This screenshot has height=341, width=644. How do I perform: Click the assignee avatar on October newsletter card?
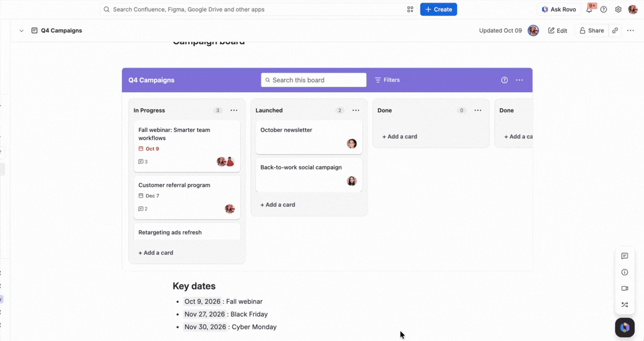point(352,144)
